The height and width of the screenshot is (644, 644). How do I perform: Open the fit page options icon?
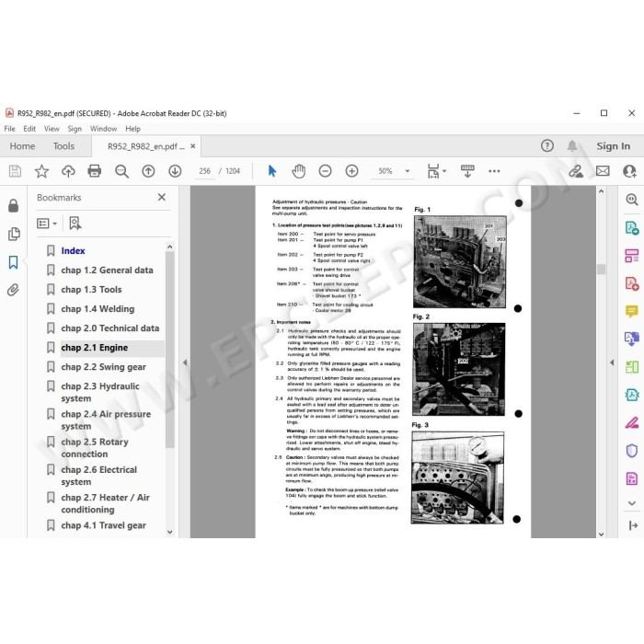(436, 171)
